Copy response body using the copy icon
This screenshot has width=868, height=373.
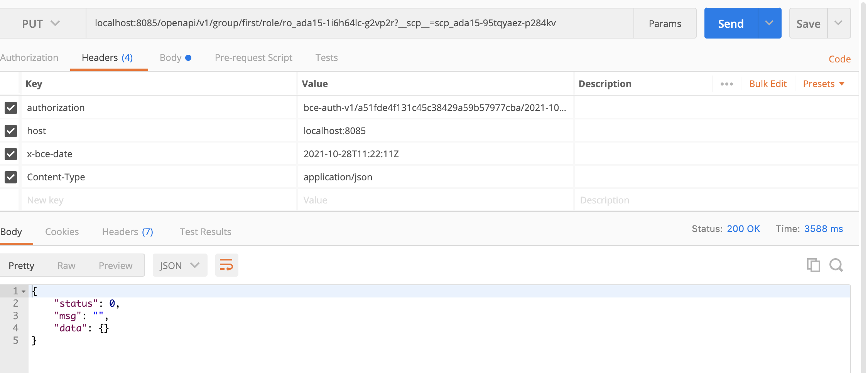pos(813,265)
